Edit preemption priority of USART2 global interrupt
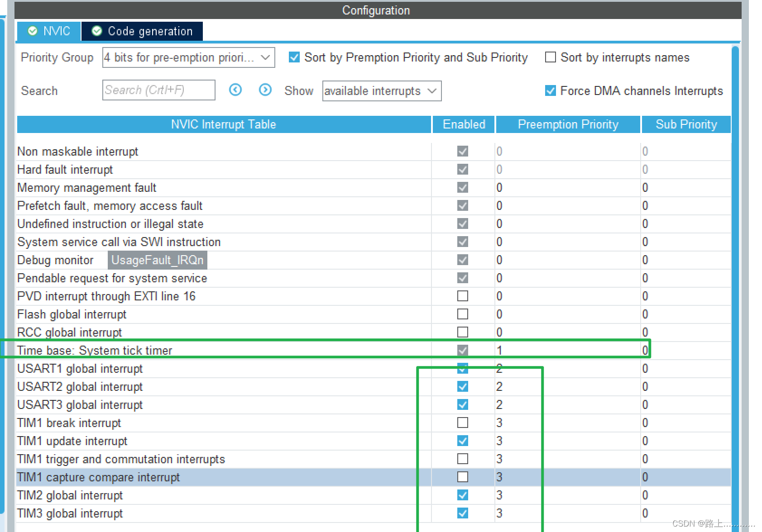 pos(568,387)
